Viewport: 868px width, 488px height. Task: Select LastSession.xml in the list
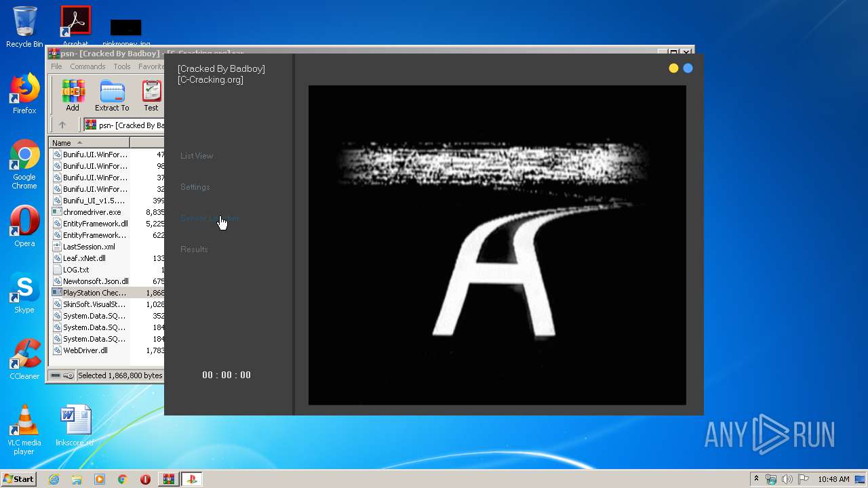coord(106,247)
